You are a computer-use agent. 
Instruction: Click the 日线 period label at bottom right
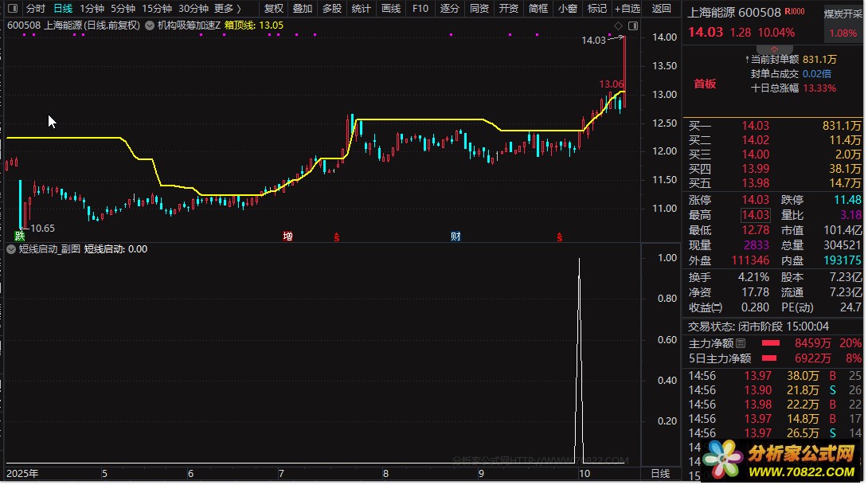pos(660,474)
